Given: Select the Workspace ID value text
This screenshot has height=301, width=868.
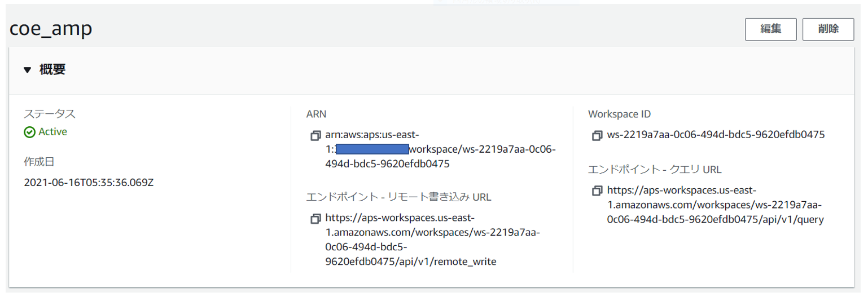Looking at the screenshot, I should point(716,135).
